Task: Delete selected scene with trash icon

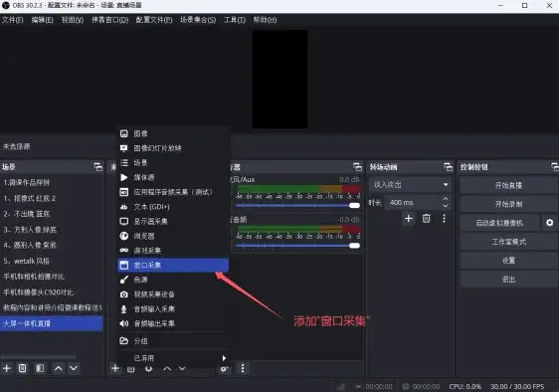Action: tap(22, 368)
